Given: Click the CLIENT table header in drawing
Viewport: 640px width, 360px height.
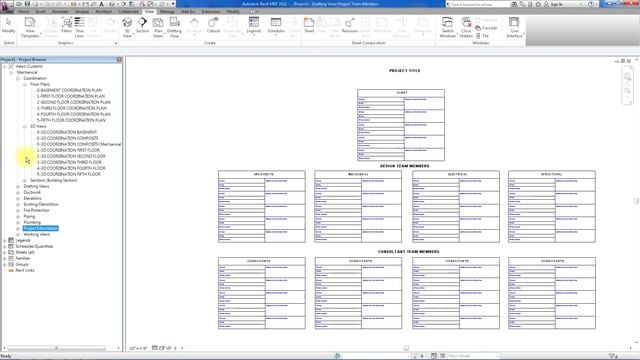Looking at the screenshot, I should (401, 93).
